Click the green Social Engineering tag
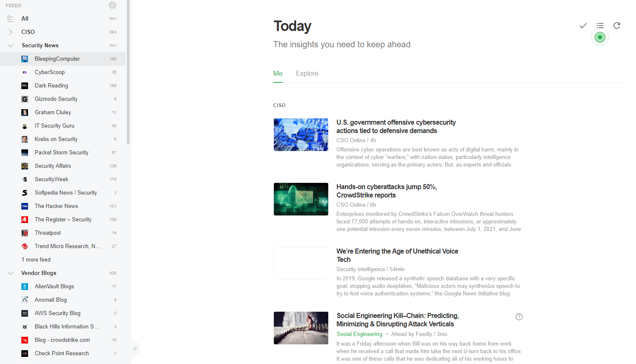This screenshot has width=636, height=364. tap(359, 334)
